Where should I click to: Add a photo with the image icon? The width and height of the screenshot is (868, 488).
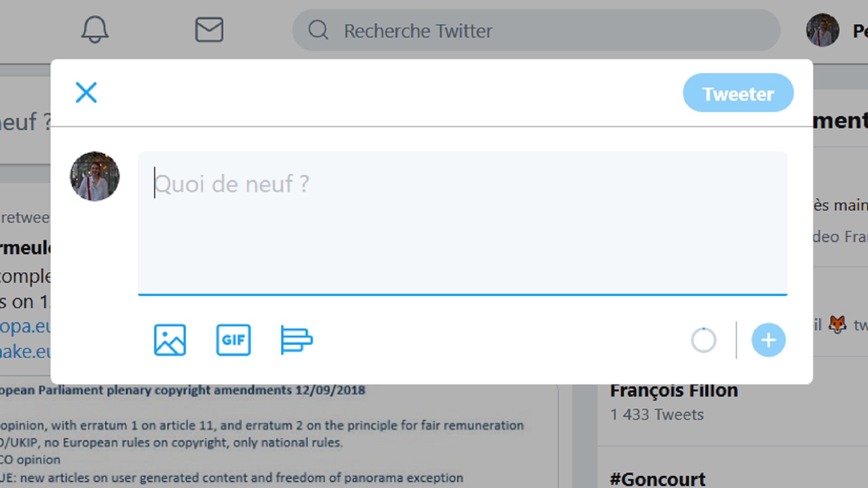[170, 340]
